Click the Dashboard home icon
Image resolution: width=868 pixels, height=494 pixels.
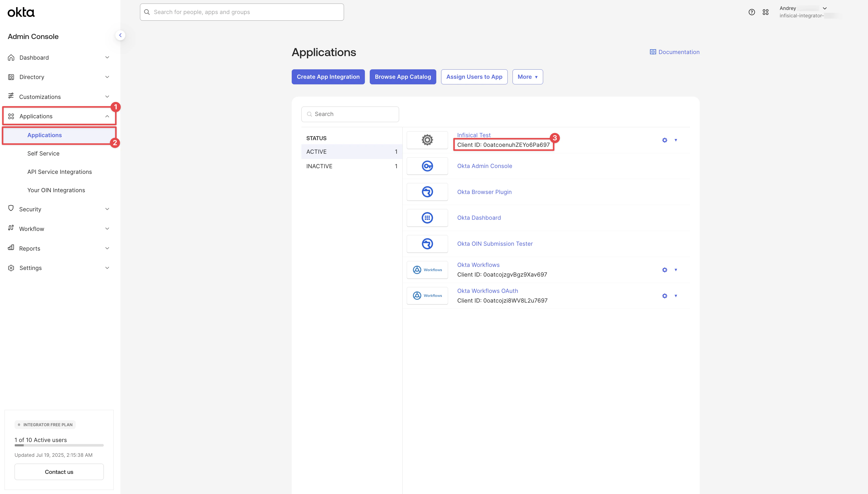(x=11, y=58)
